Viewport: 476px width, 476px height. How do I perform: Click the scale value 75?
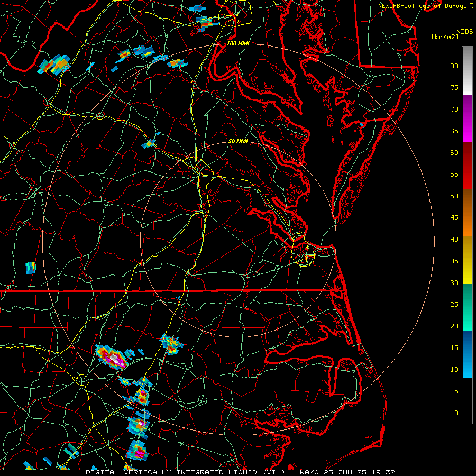(454, 87)
